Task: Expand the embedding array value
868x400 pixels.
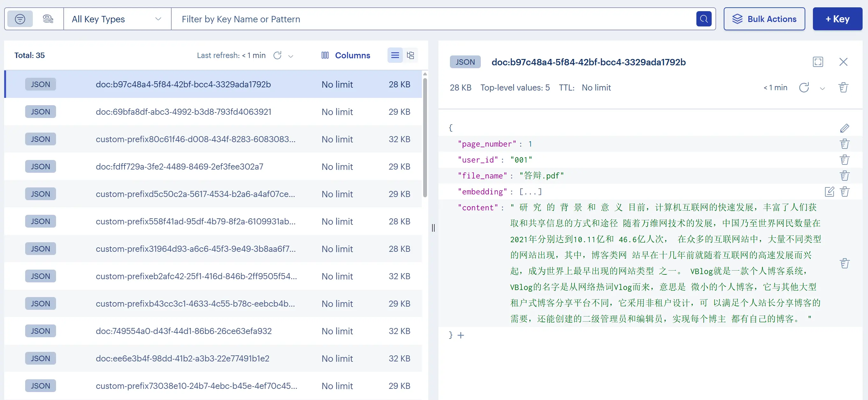Action: tap(530, 192)
